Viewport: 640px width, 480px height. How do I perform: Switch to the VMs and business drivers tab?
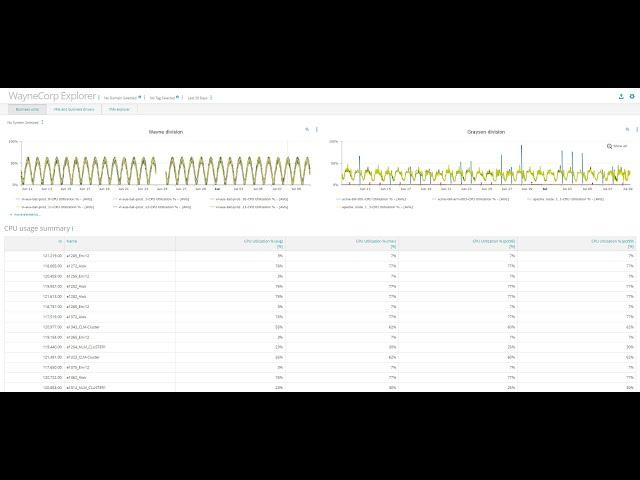74,109
